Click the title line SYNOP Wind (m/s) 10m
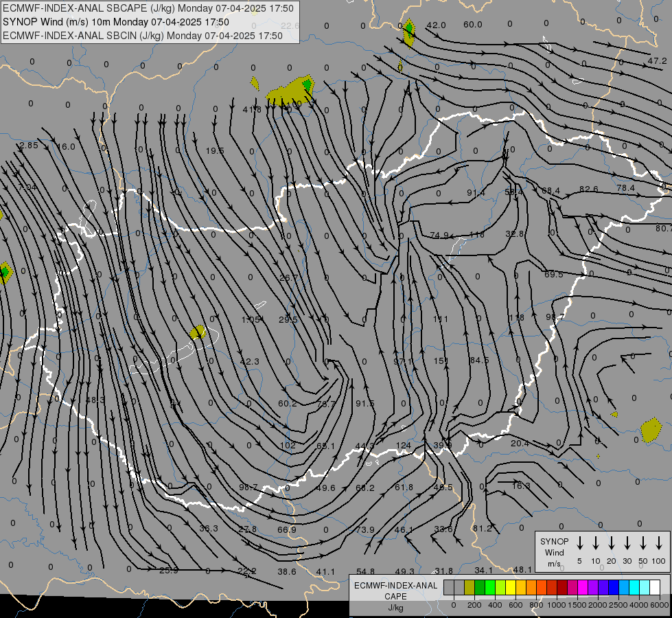672x618 pixels. 116,22
